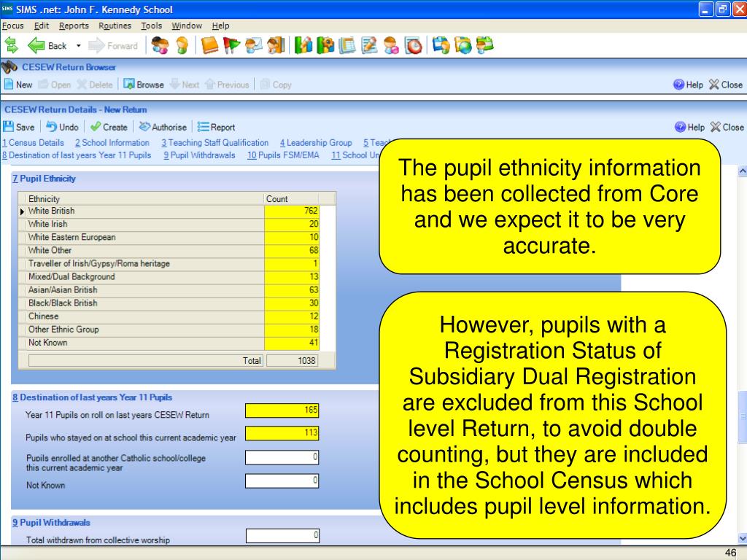Screen dimensions: 747x560
Task: Click the vertical scrollbar up arrow
Action: pyautogui.click(x=742, y=171)
